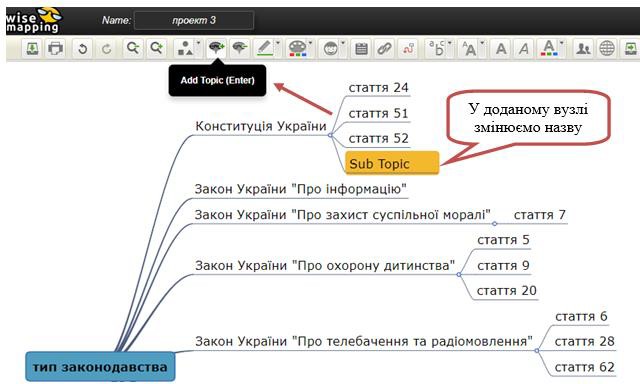This screenshot has width=640, height=384.
Task: Click the Add Topic toolbar icon
Action: [216, 49]
